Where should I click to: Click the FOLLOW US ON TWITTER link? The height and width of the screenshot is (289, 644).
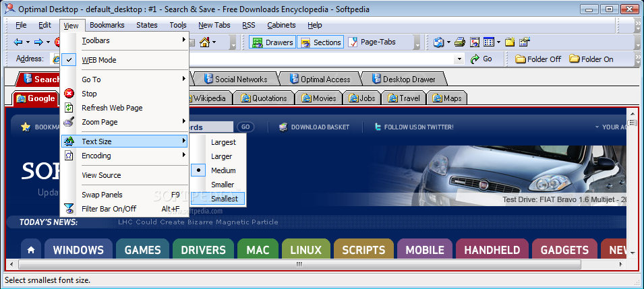point(419,127)
